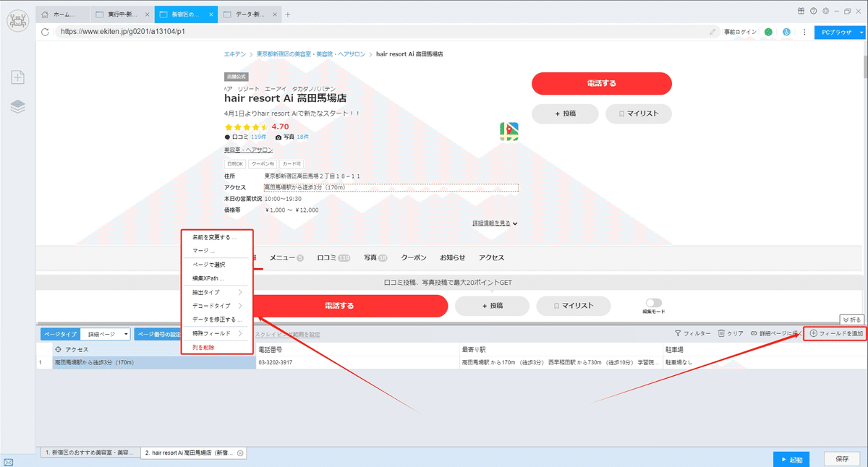
Task: Close the 実行中 tab with its x
Action: 148,14
